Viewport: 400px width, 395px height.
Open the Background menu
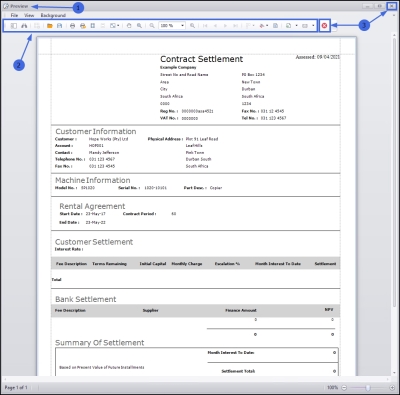click(53, 15)
